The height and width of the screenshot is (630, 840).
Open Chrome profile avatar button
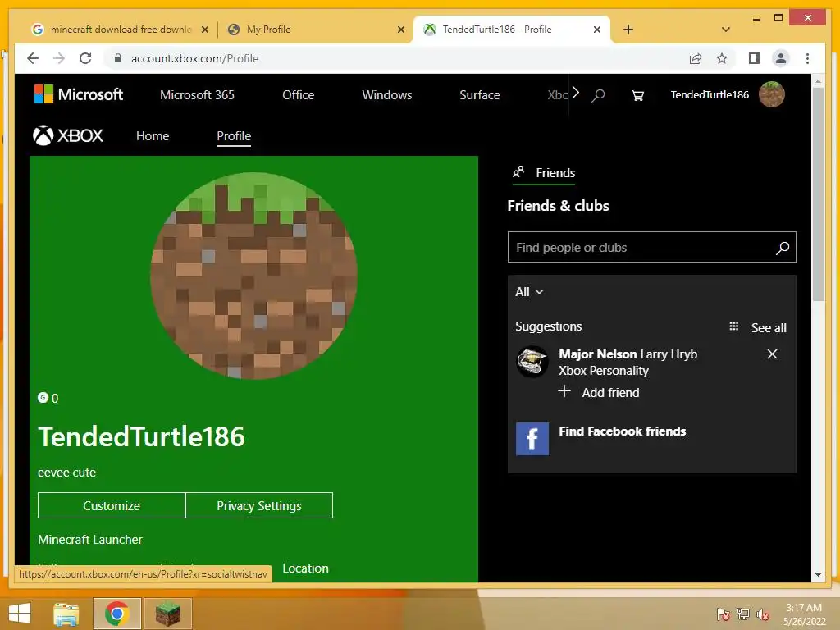pyautogui.click(x=781, y=58)
